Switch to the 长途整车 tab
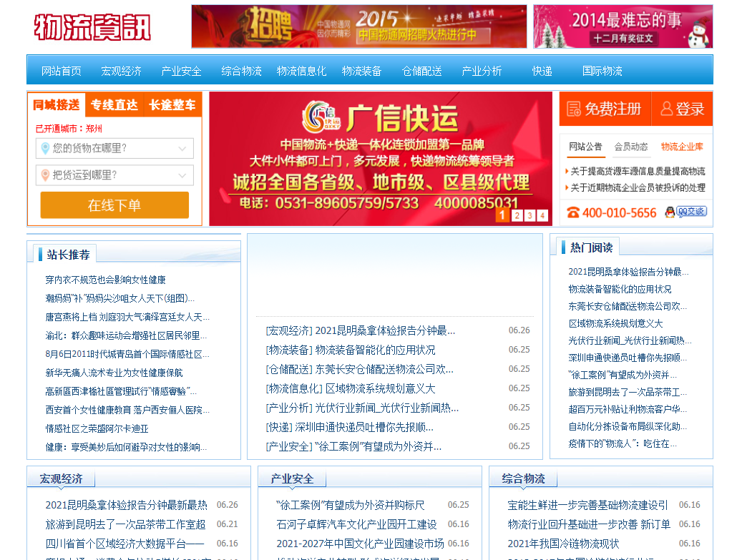Image resolution: width=737 pixels, height=560 pixels. (172, 104)
